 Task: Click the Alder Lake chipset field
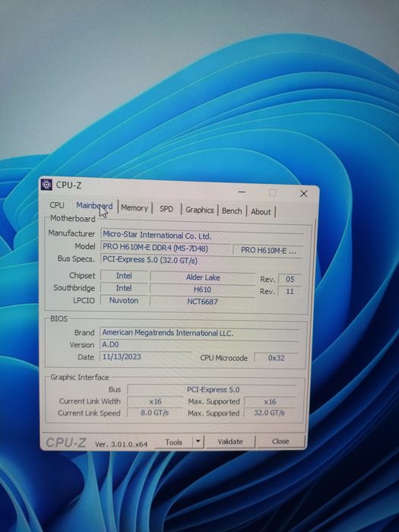pos(203,277)
